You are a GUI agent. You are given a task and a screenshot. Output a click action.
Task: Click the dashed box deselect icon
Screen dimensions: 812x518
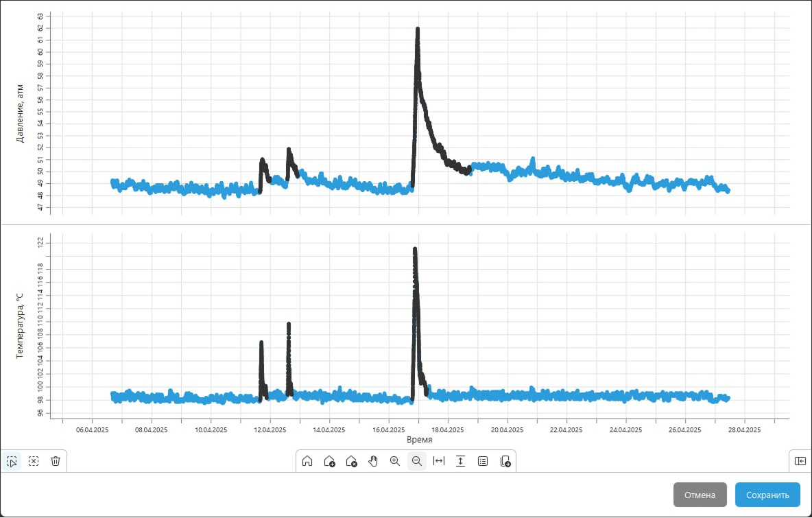coord(34,461)
